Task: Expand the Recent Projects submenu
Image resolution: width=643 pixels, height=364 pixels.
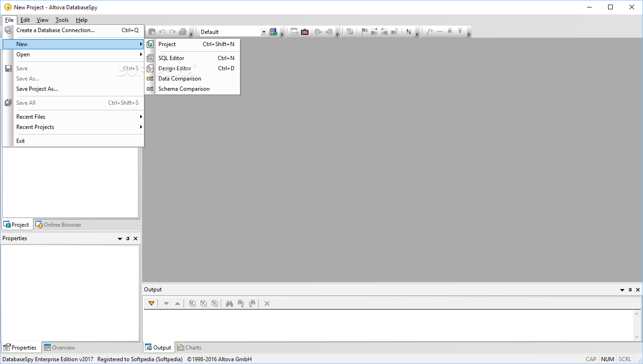Action: 73,127
